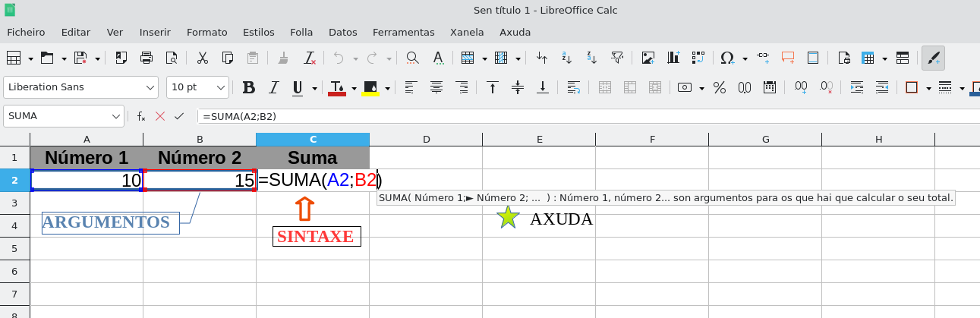Toggle Align left
This screenshot has height=318, width=980.
(411, 87)
